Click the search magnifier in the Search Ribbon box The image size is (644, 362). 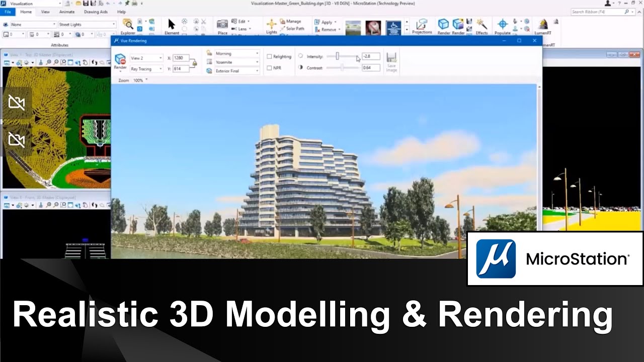[627, 12]
